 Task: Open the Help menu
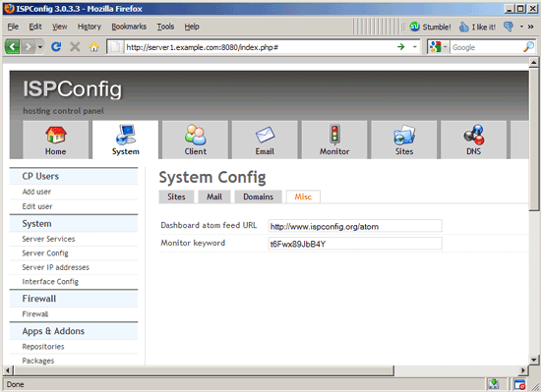(192, 27)
